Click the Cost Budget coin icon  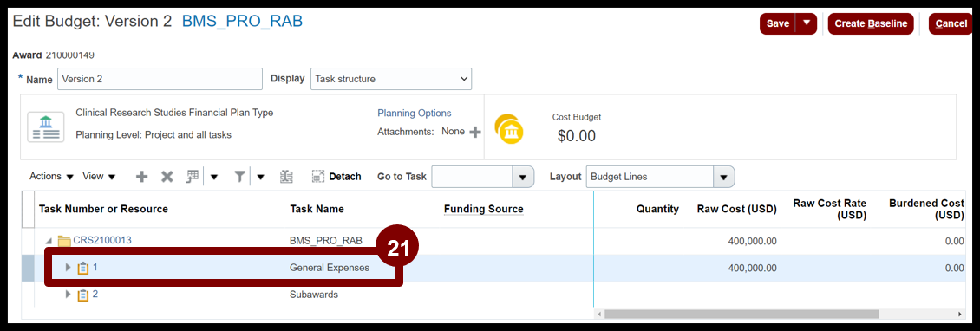(509, 128)
